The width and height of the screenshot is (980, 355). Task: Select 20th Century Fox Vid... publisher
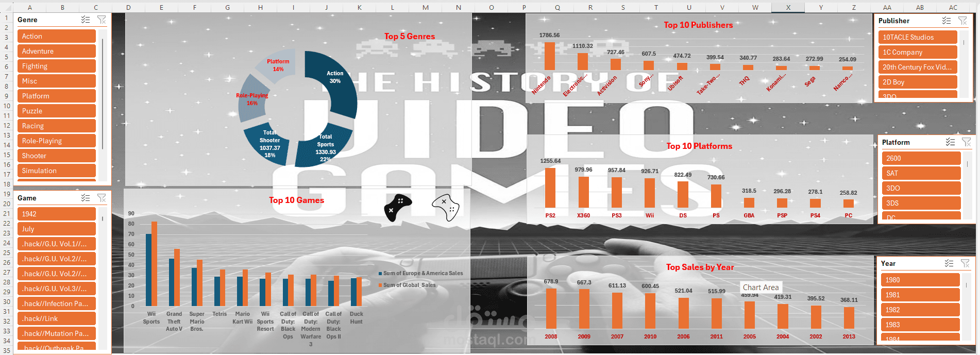tap(918, 67)
